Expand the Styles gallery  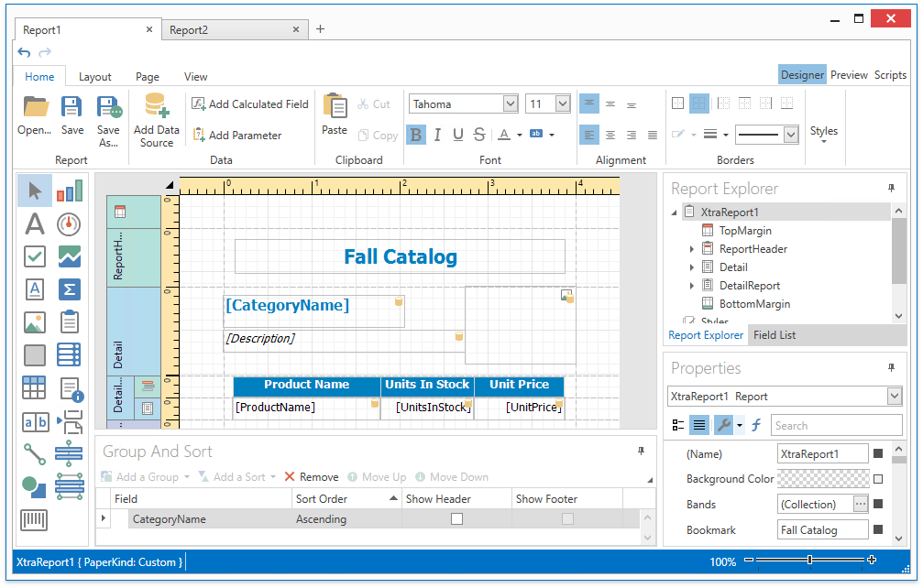click(x=823, y=134)
